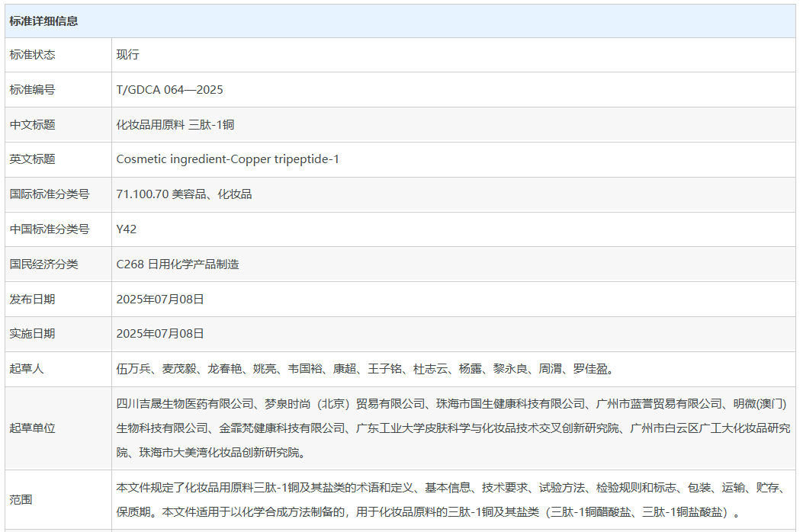Screen dimensions: 803x532
Task: Select the 标准状态 row label
Action: pyautogui.click(x=32, y=55)
